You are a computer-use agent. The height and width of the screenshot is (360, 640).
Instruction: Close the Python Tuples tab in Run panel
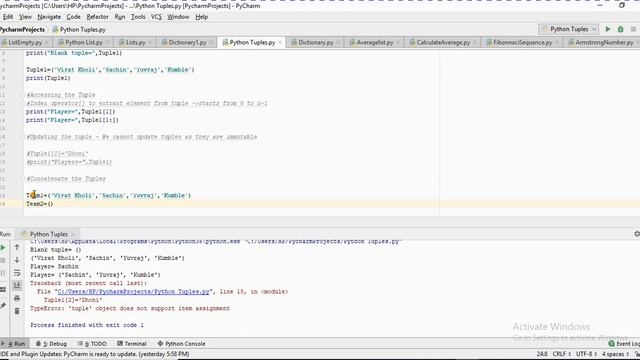point(73,234)
